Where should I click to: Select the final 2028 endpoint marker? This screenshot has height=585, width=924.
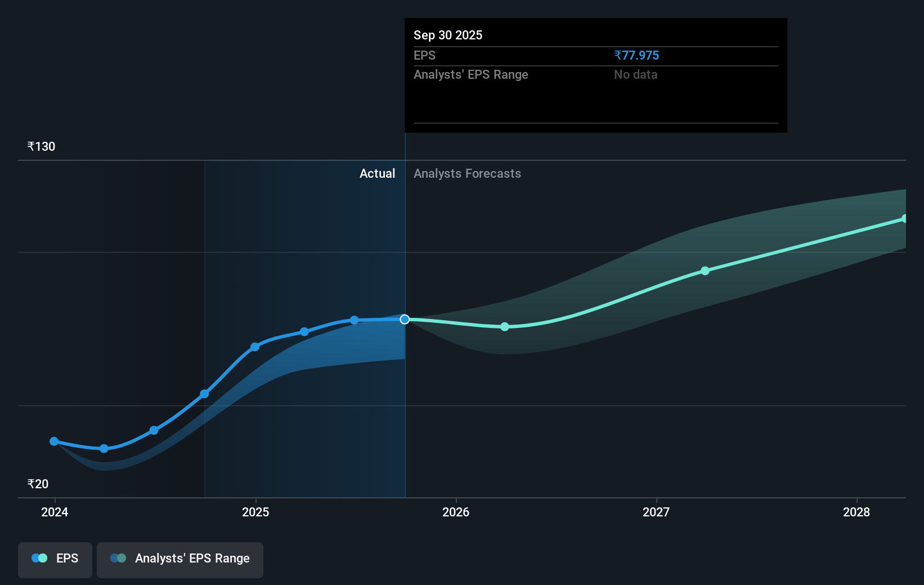[904, 218]
